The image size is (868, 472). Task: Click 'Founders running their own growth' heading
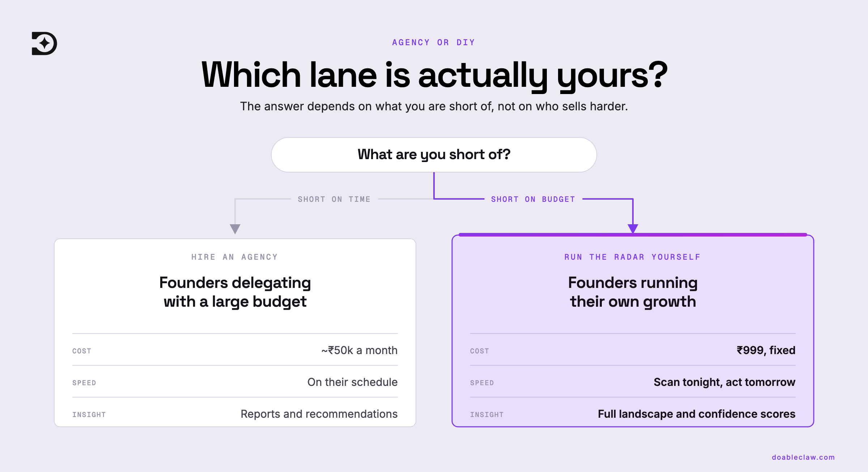click(x=633, y=292)
